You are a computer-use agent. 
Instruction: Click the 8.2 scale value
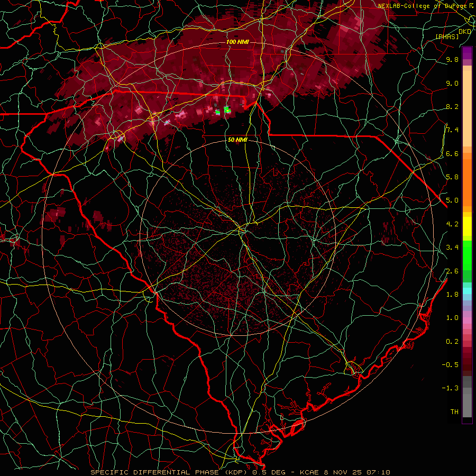coord(452,106)
